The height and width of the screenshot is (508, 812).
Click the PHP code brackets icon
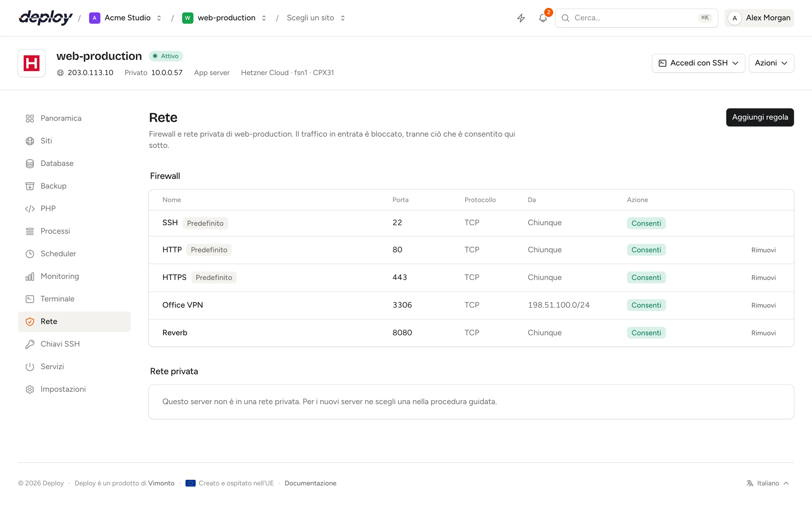[x=30, y=209]
